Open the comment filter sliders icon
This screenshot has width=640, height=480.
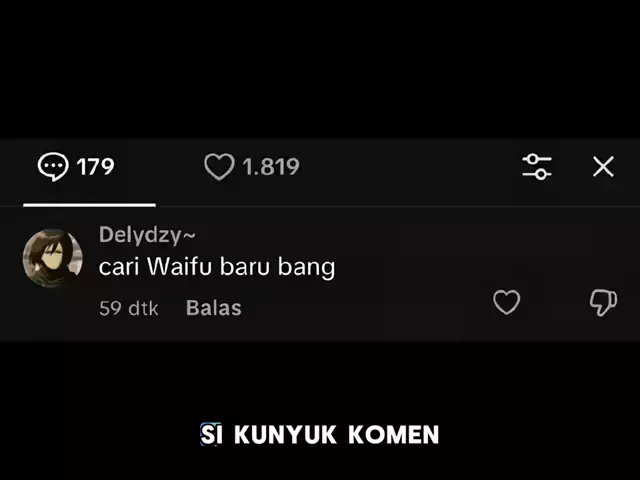(x=537, y=167)
